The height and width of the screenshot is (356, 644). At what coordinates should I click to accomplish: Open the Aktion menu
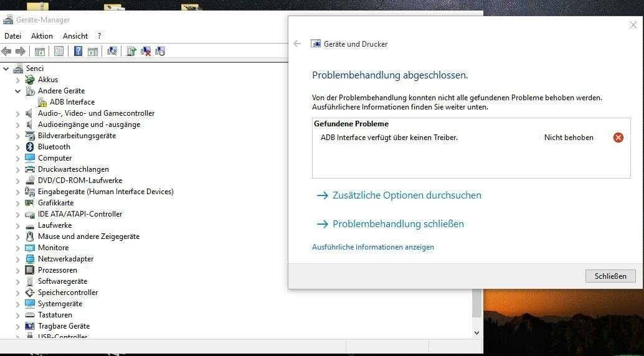tap(42, 35)
